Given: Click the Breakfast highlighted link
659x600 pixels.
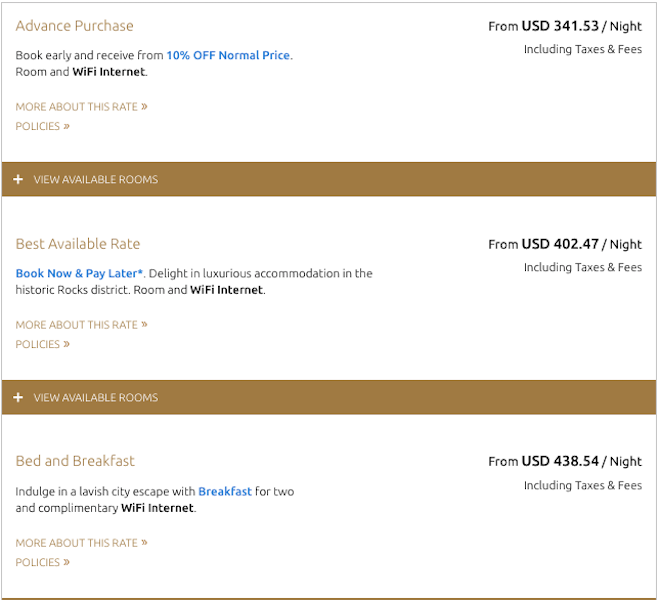Looking at the screenshot, I should [225, 492].
